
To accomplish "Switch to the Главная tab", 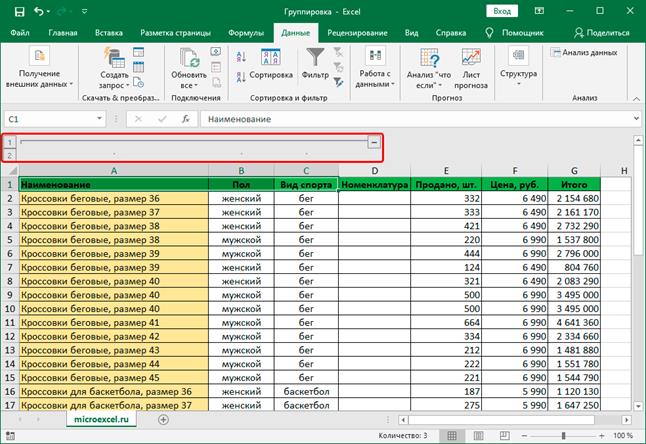I will (63, 33).
